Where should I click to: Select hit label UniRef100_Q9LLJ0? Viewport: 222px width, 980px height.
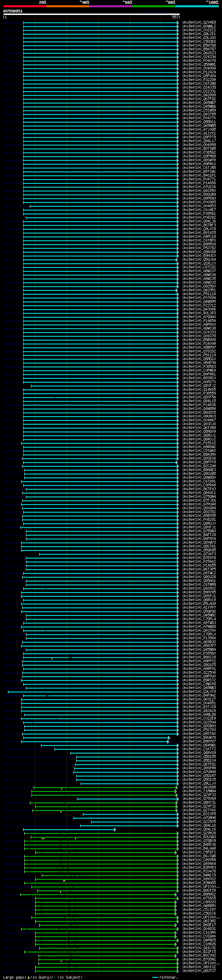[199, 783]
